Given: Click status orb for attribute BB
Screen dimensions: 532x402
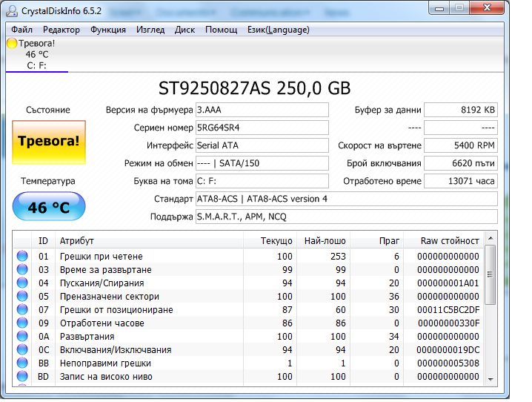Looking at the screenshot, I should (22, 363).
